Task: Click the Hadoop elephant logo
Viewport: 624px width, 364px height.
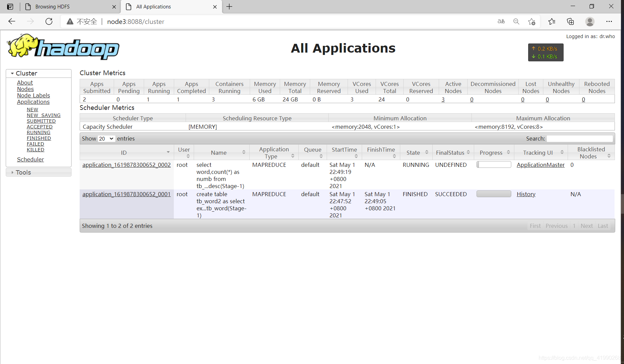Action: click(x=63, y=47)
